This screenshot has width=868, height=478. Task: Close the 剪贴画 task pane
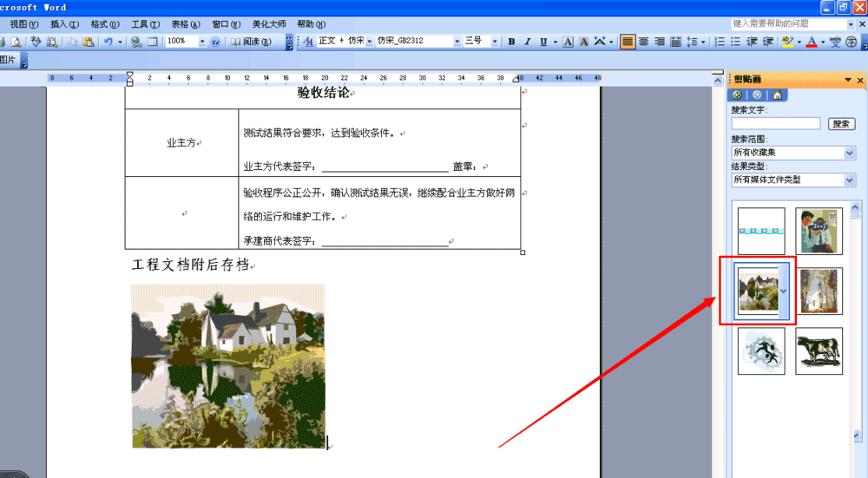[x=860, y=80]
